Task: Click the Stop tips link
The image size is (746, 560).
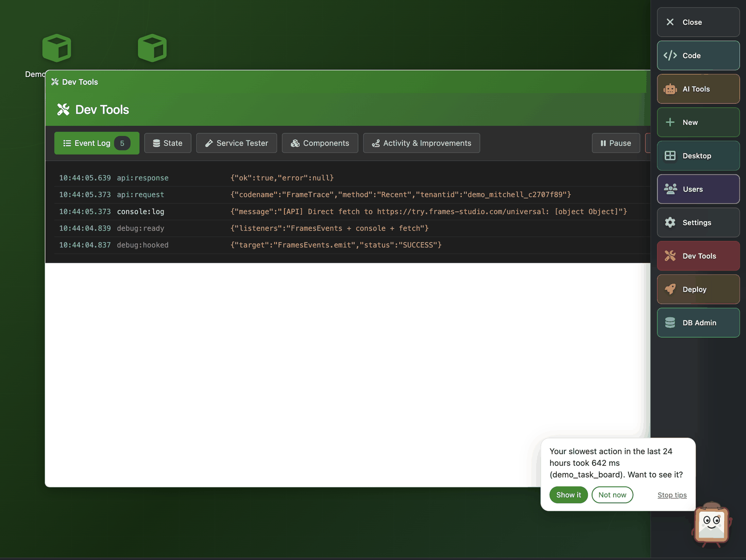Action: tap(672, 495)
